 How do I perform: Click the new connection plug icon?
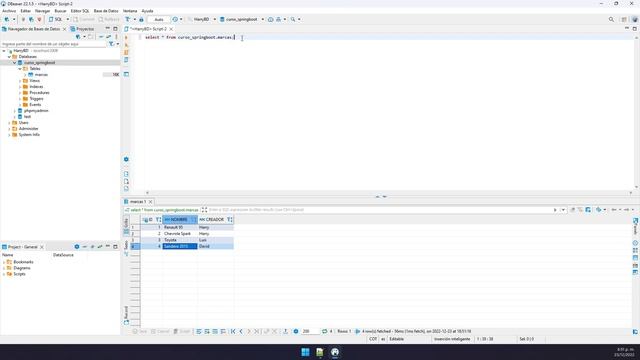pos(7,19)
